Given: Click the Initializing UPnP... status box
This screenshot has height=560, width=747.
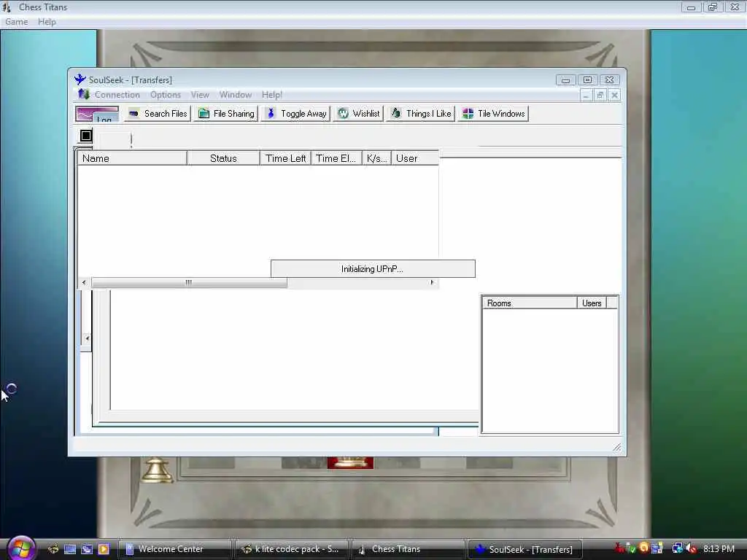Looking at the screenshot, I should point(373,268).
